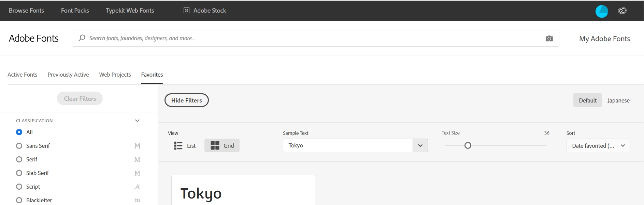Click the Grid view icon

pyautogui.click(x=215, y=146)
